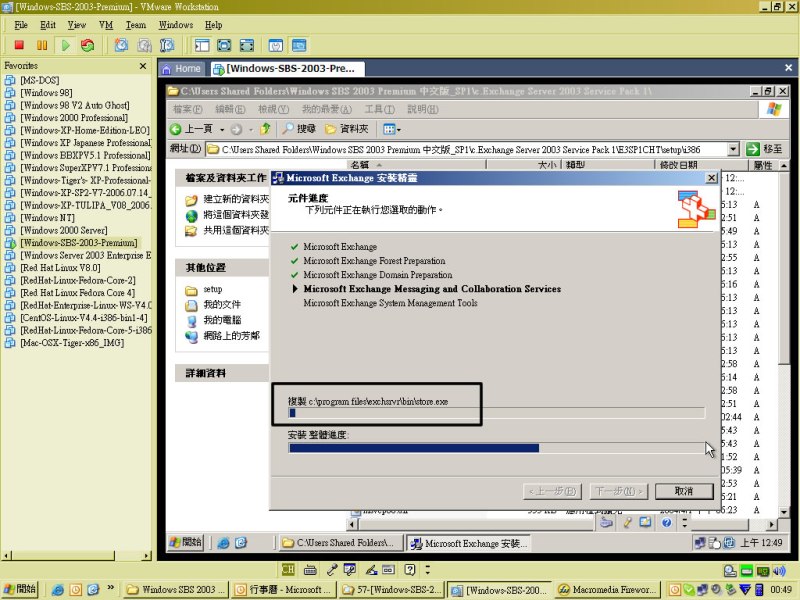The width and height of the screenshot is (800, 600).
Task: Click the 資料夾 folders button in guest Explorer
Action: (x=347, y=129)
